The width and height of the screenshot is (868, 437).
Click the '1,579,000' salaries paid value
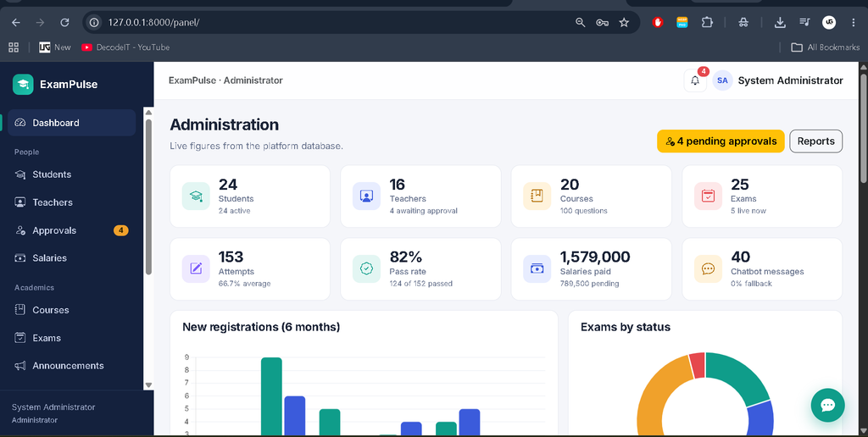click(595, 257)
